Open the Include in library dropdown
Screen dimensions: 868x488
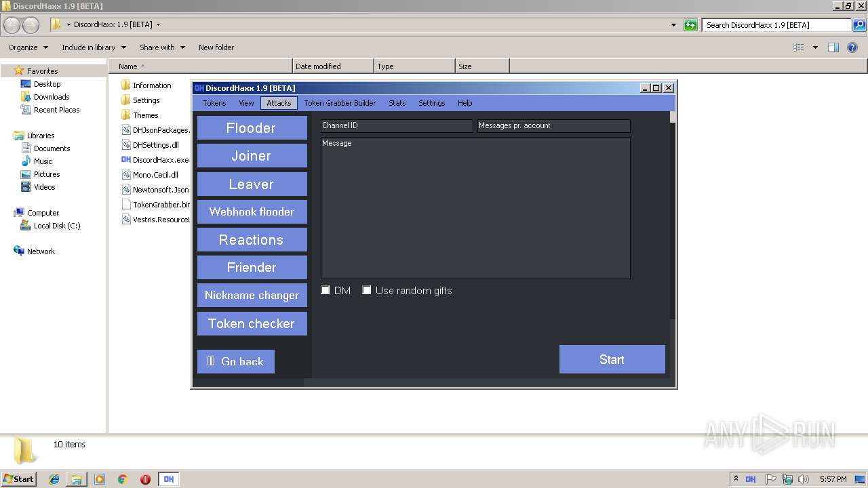(x=94, y=47)
